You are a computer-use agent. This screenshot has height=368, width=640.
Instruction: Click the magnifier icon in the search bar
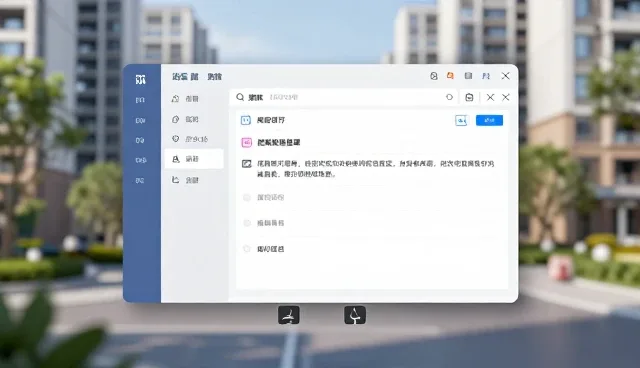240,97
